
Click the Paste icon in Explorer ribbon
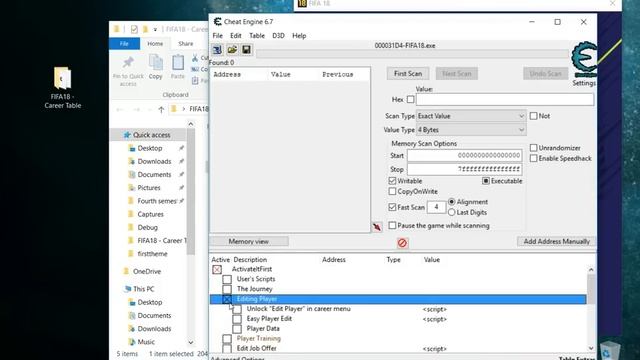pyautogui.click(x=178, y=67)
